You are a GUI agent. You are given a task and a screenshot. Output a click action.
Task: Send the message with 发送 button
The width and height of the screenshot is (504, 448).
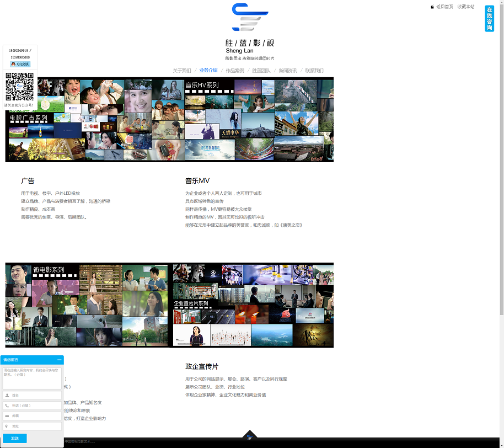15,438
